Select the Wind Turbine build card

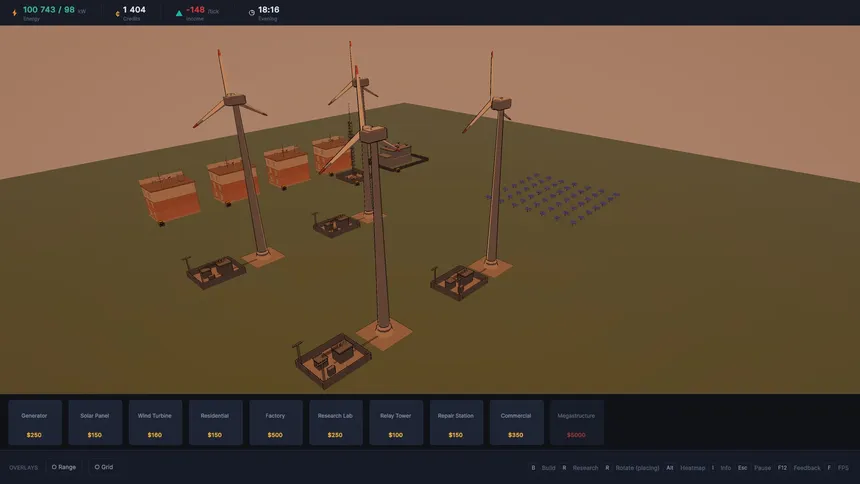(155, 423)
